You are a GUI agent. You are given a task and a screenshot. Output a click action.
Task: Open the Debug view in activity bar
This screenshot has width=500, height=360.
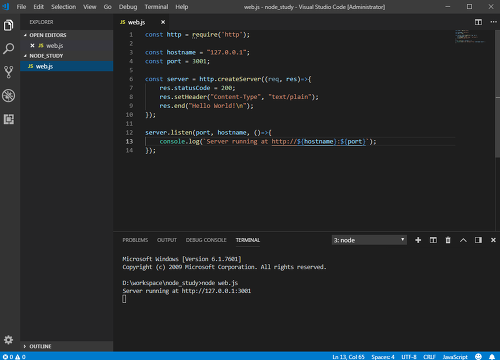[x=9, y=96]
